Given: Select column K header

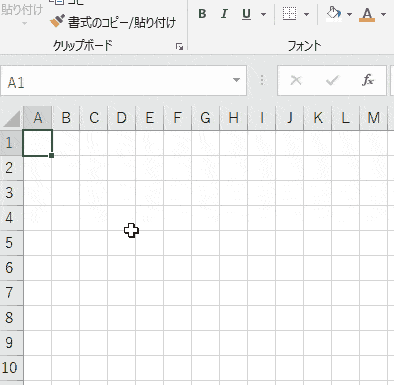Looking at the screenshot, I should click(318, 118).
